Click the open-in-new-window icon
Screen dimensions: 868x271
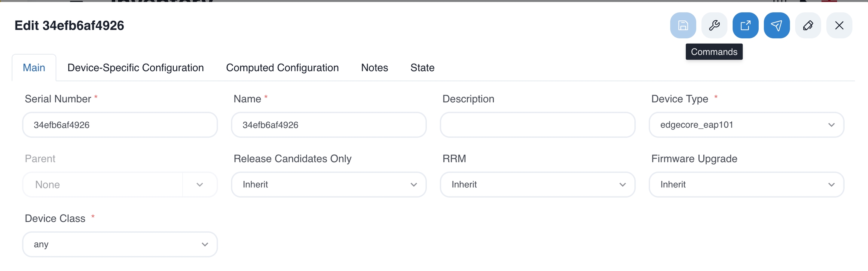click(x=745, y=25)
